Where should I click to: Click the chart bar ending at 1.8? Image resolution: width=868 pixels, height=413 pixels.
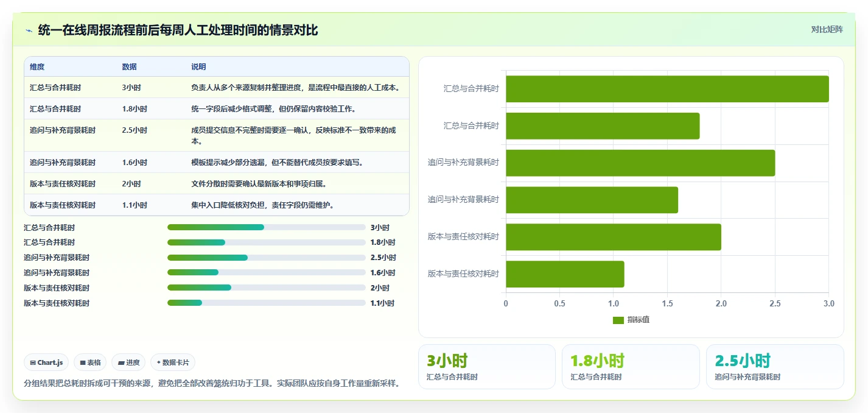click(x=603, y=126)
